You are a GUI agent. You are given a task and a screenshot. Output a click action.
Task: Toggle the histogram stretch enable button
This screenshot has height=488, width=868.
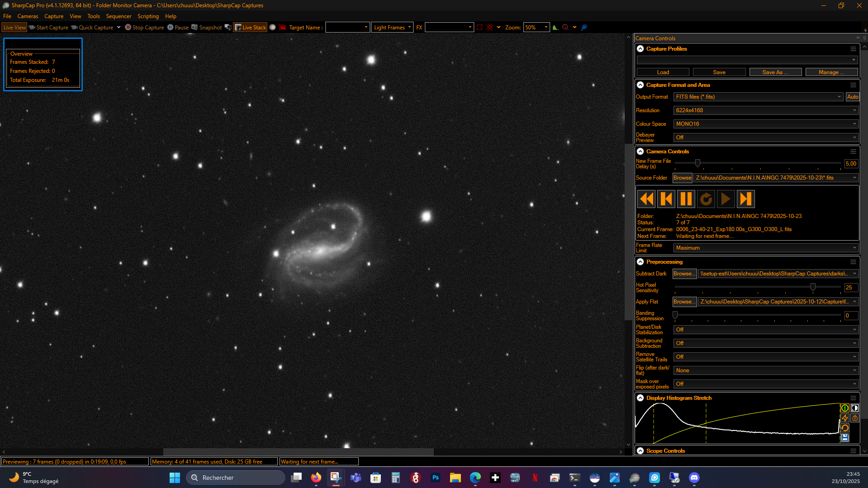pos(844,408)
